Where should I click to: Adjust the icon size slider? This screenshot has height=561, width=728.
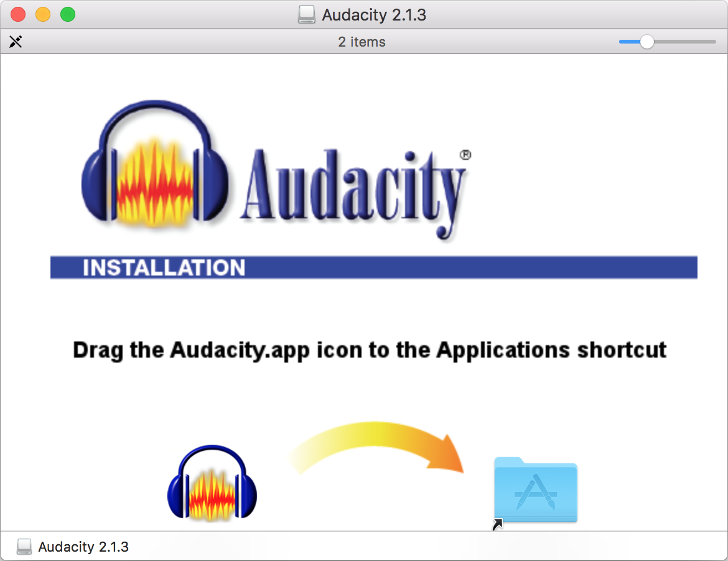tap(646, 42)
